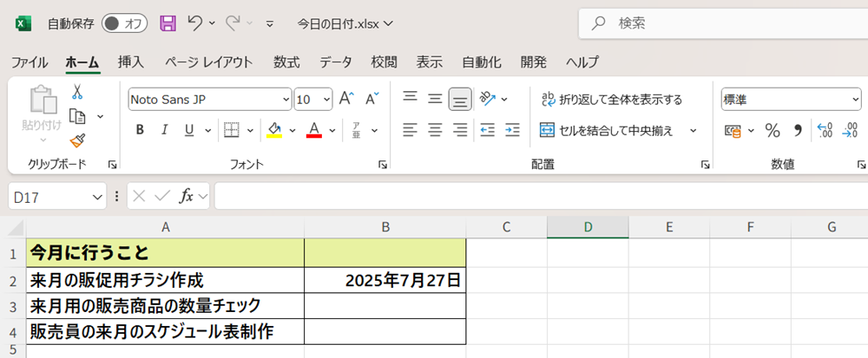The image size is (868, 358).
Task: Select the Format Painter brush
Action: tap(77, 141)
